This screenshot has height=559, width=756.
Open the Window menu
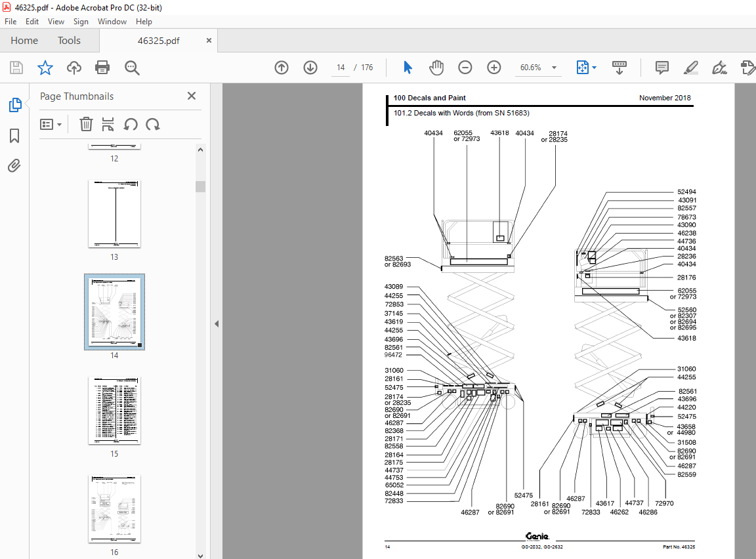tap(112, 22)
